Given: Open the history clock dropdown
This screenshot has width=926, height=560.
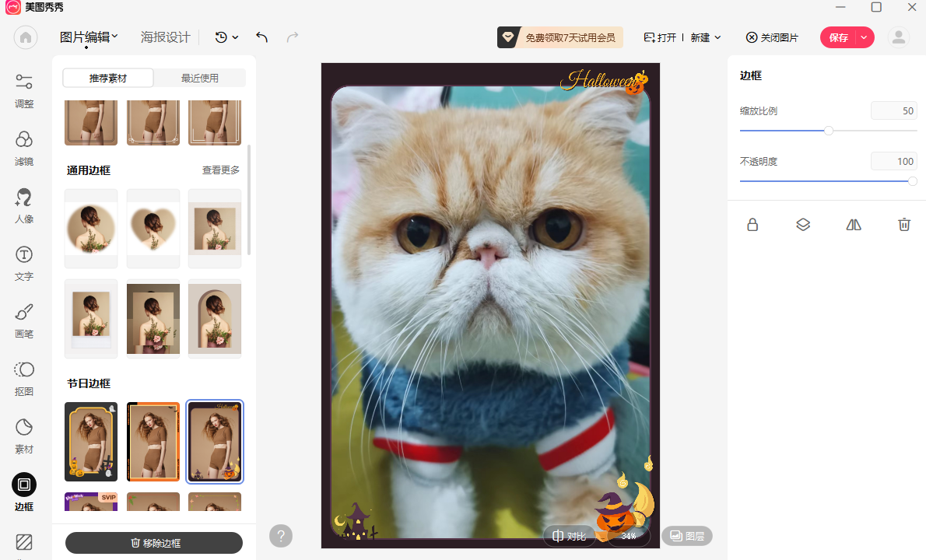Looking at the screenshot, I should click(226, 37).
